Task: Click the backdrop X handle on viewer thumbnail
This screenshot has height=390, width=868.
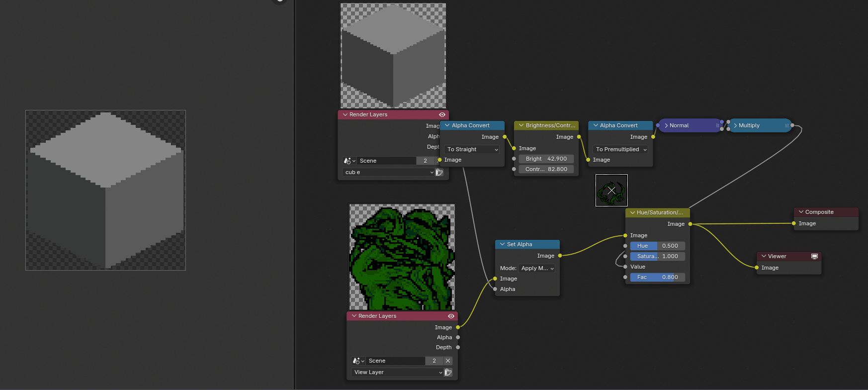Action: pos(611,190)
